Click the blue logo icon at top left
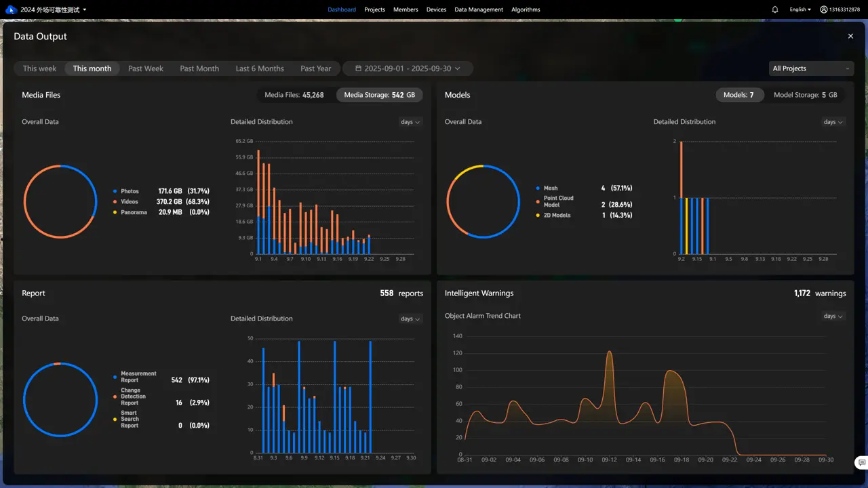 [x=11, y=9]
